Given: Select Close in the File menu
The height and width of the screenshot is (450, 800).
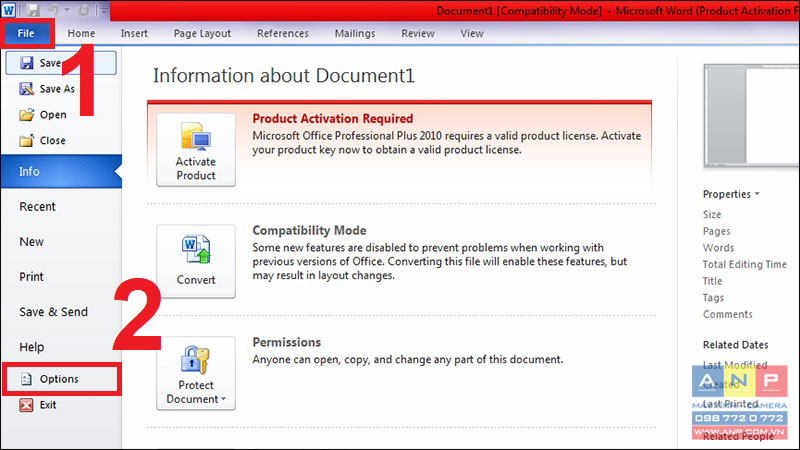Looking at the screenshot, I should tap(53, 140).
